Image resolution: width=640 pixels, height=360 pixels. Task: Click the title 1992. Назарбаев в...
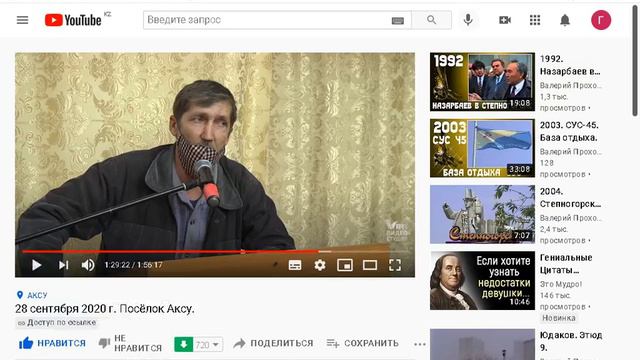click(x=570, y=65)
